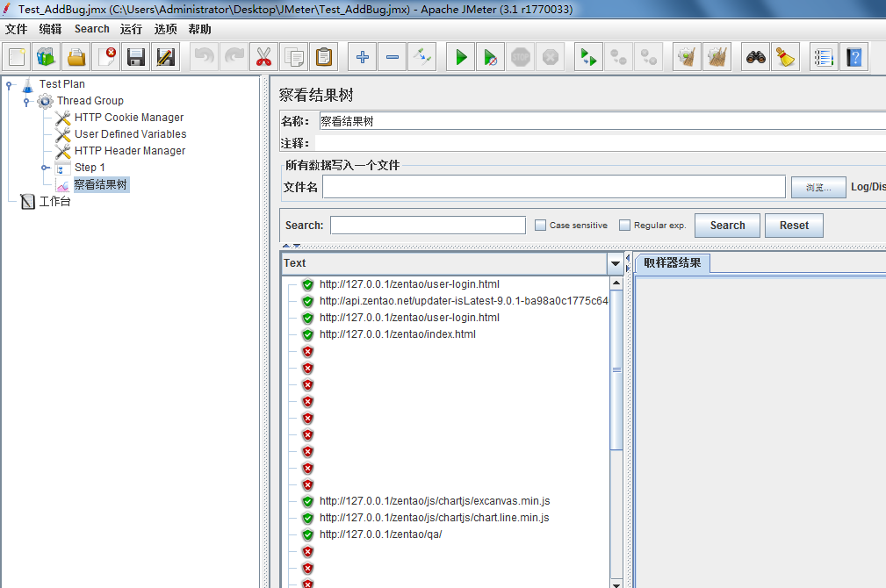Select the api.zentao.net updater result
The width and height of the screenshot is (886, 588).
pos(464,301)
